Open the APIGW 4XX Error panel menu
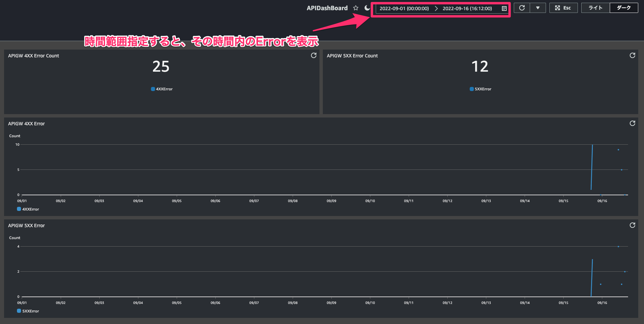This screenshot has width=644, height=324. pyautogui.click(x=26, y=123)
